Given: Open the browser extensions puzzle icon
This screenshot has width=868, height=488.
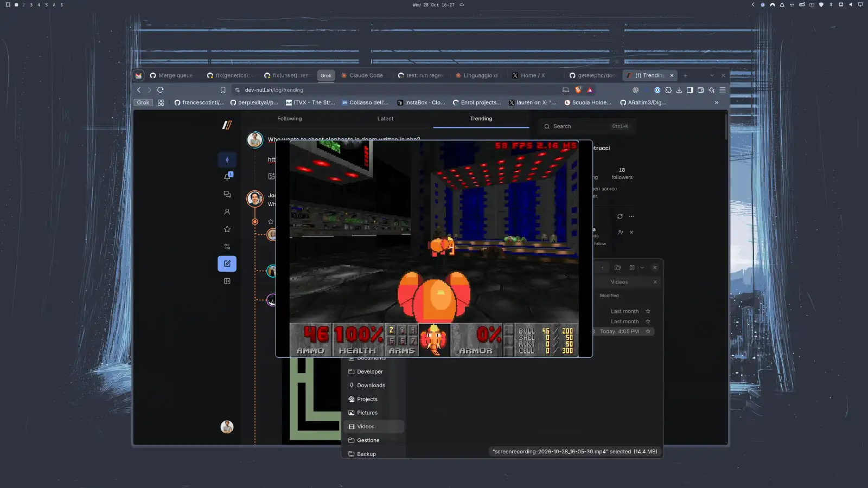Looking at the screenshot, I should coord(668,90).
